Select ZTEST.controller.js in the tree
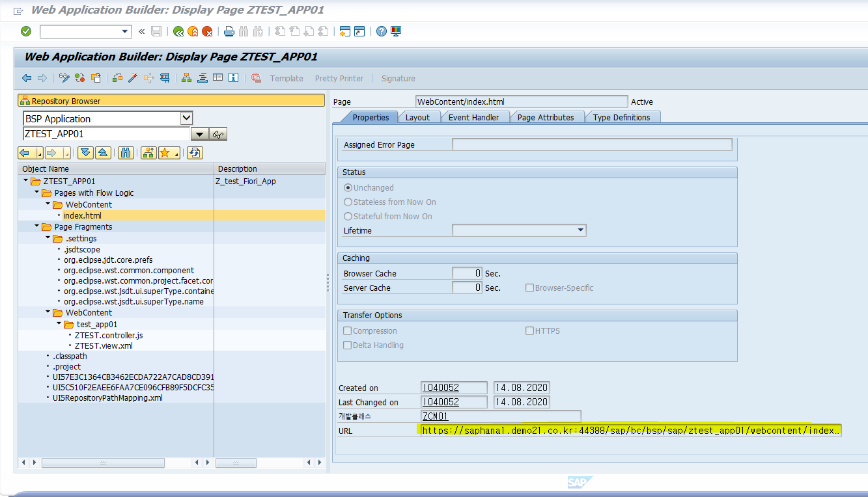This screenshot has width=868, height=497. click(109, 335)
